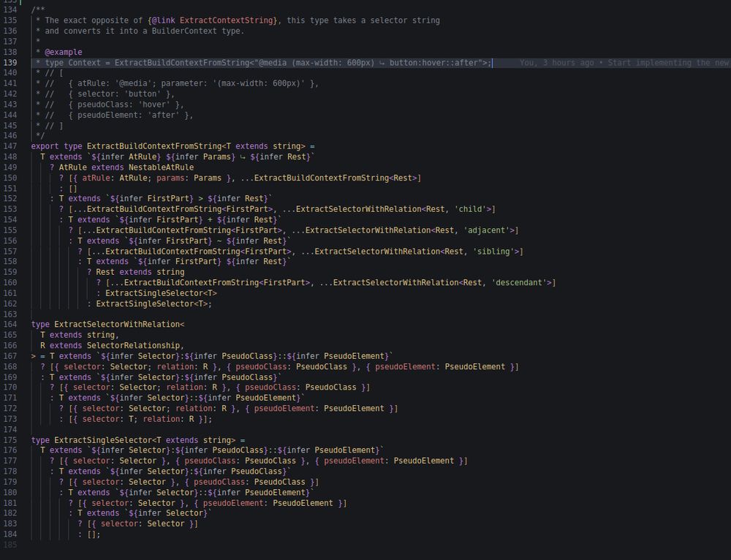Click the 'child' string literal on line 153
The image size is (731, 560).
coord(470,209)
